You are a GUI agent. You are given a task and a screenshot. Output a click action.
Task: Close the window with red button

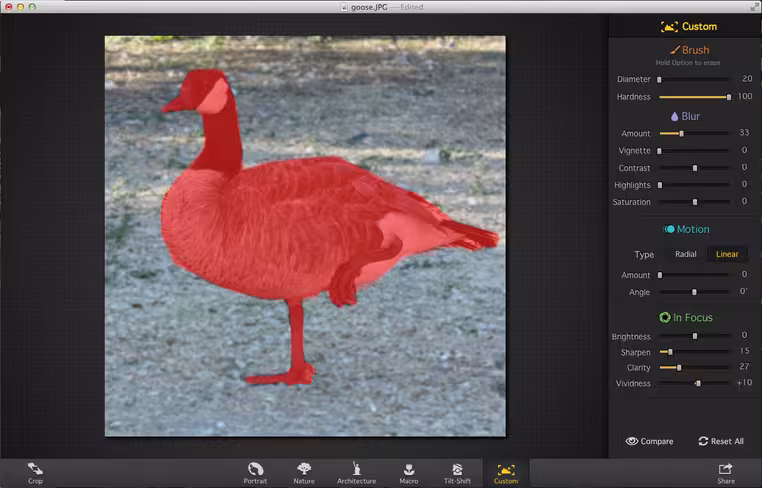8,7
